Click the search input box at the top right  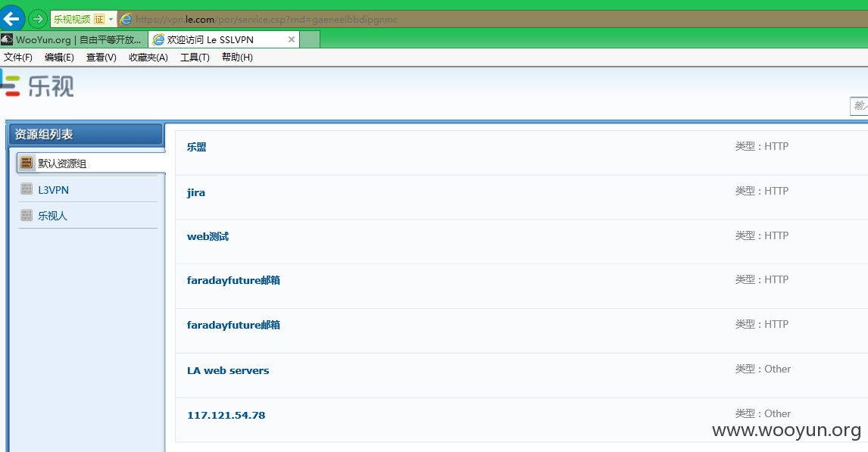click(x=859, y=106)
